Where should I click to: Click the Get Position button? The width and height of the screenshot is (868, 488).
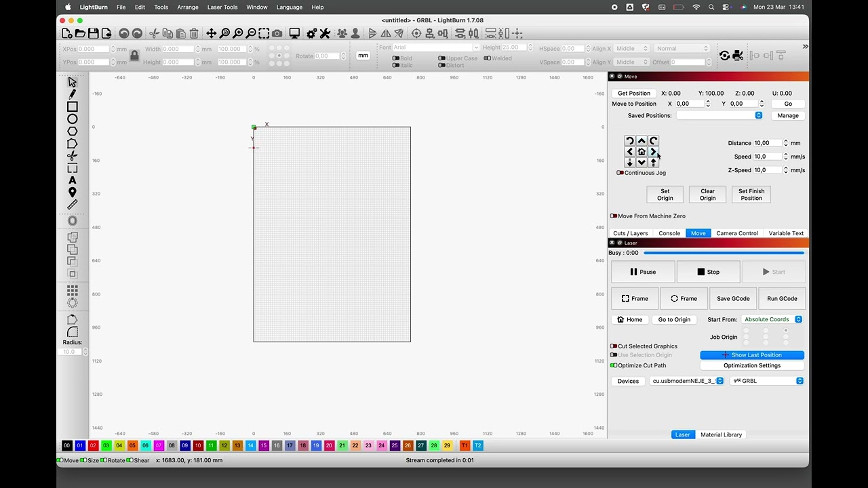[x=634, y=94]
